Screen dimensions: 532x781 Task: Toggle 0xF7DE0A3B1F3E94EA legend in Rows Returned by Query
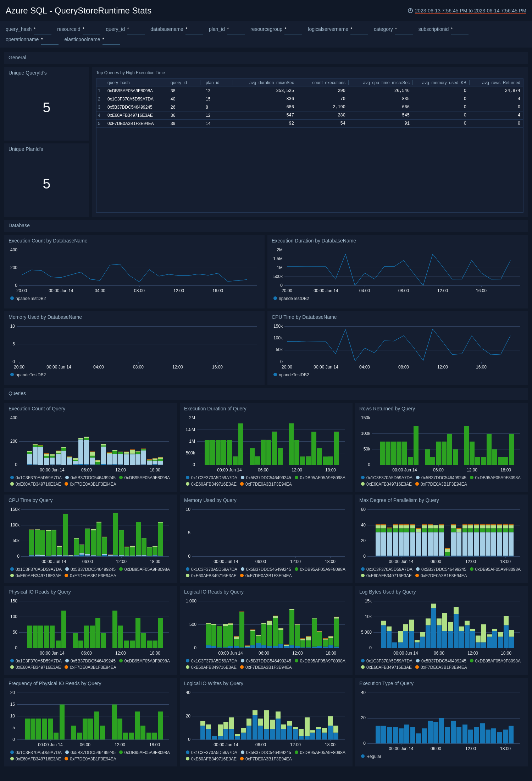point(441,484)
